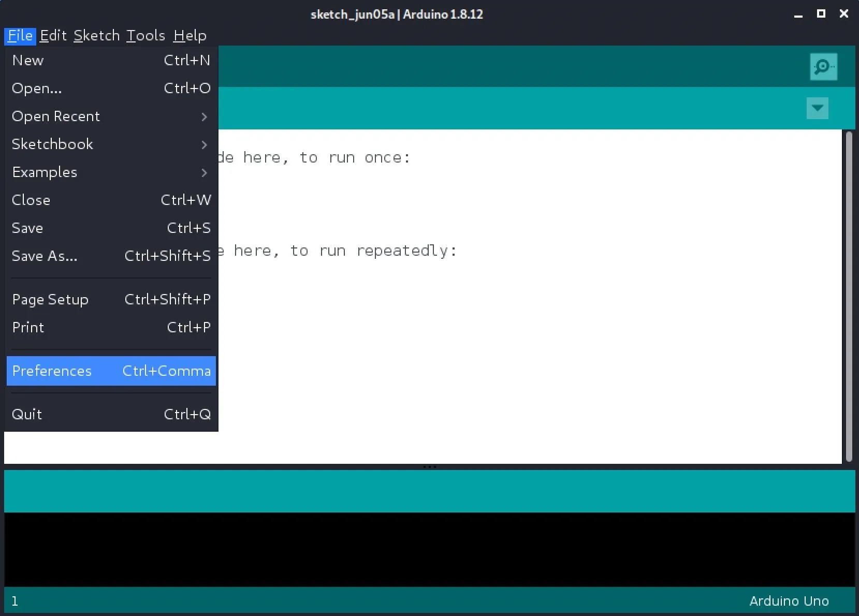Click line number 1 in status bar
This screenshot has height=616, width=859.
14,601
